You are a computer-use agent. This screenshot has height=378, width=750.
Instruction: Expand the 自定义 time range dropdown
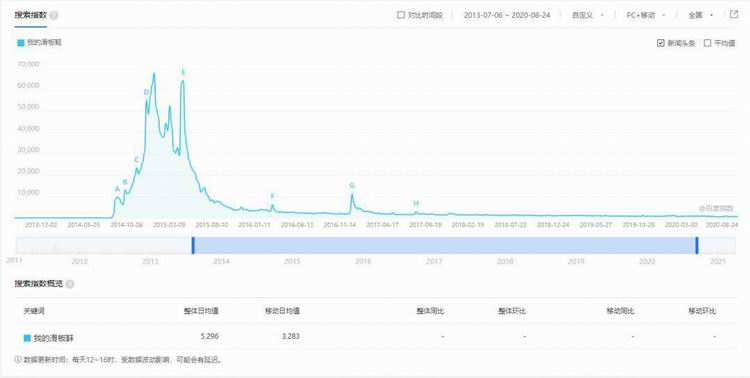[x=588, y=15]
